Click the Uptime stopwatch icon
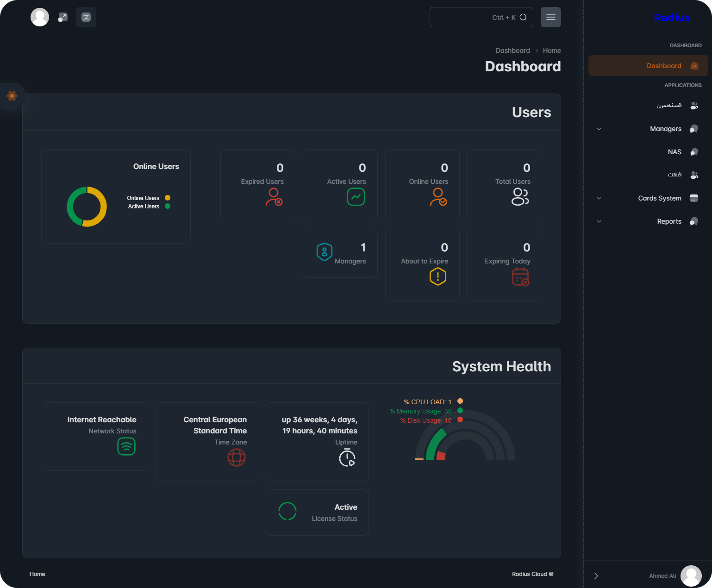This screenshot has width=712, height=588. coord(347,458)
